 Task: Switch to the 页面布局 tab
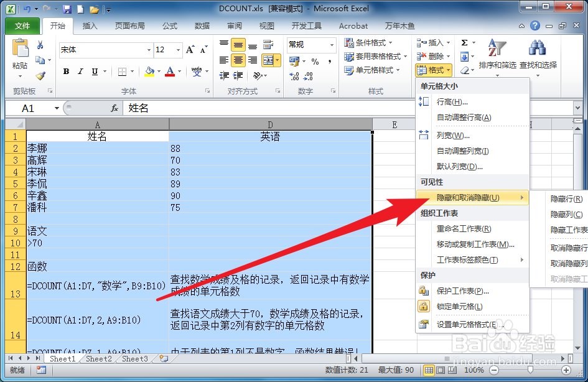[130, 26]
